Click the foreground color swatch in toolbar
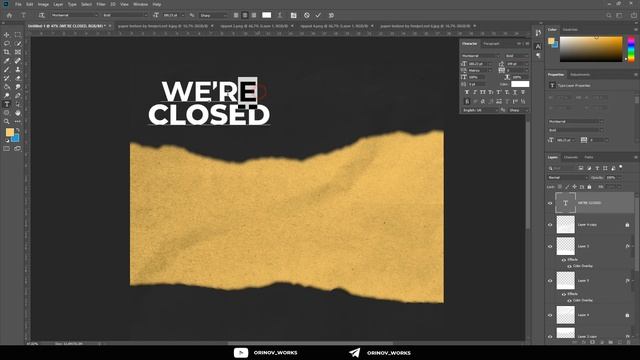Screen dimensions: 640x360 [9, 132]
